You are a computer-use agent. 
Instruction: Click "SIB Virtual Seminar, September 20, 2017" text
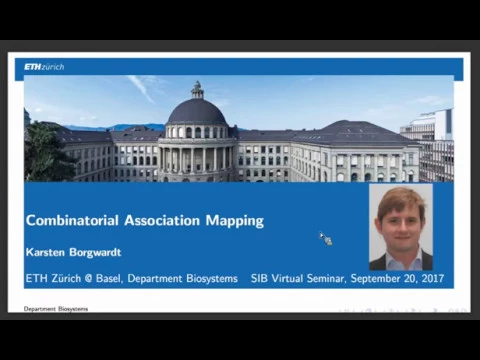pos(347,278)
